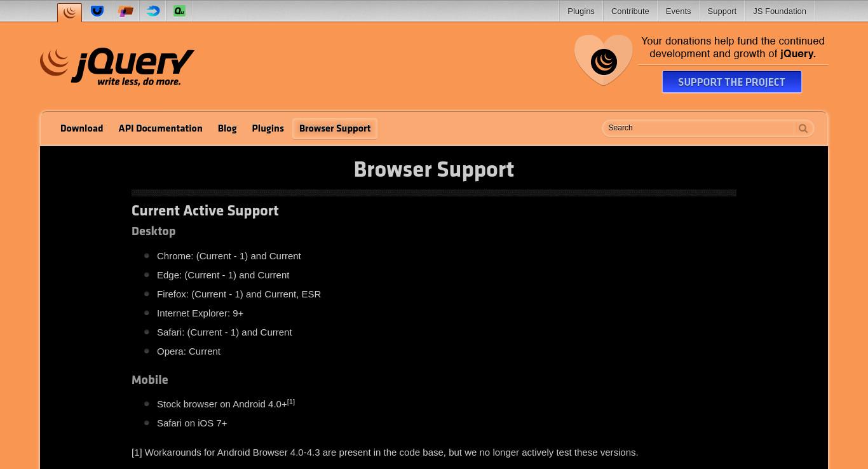Open Plugins in the main navigation
Screen dimensions: 868x469
coord(268,128)
